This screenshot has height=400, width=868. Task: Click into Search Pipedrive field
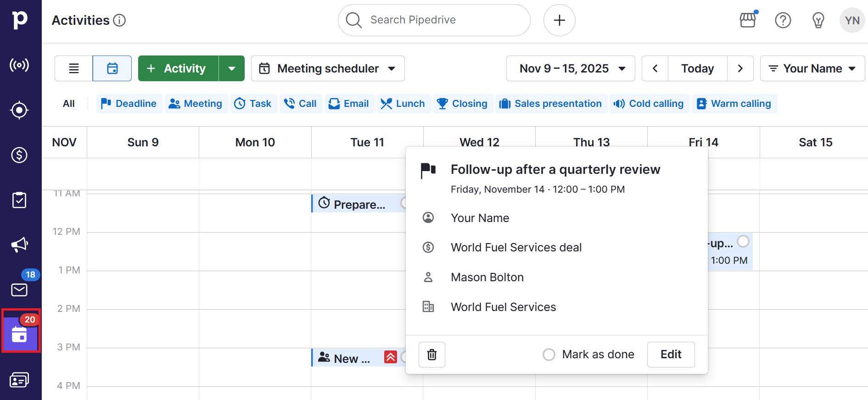[434, 20]
